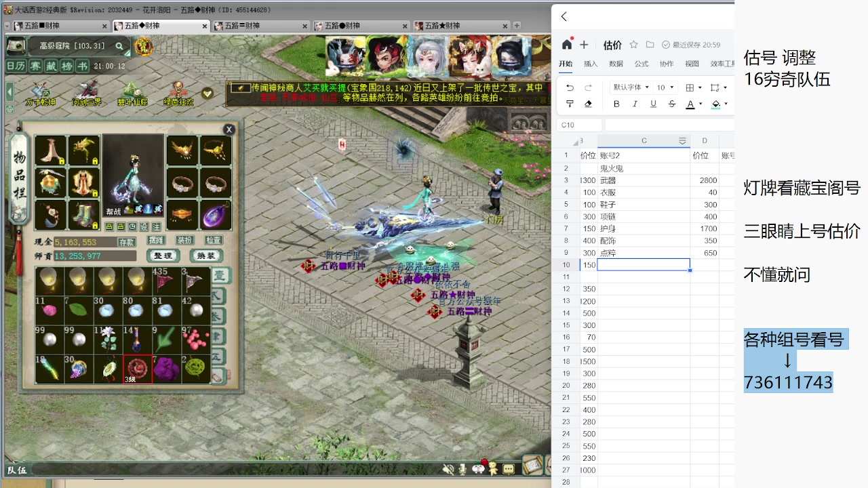Expand the activity bar down-chevron button
Screen dimensions: 868x488
pos(208,94)
